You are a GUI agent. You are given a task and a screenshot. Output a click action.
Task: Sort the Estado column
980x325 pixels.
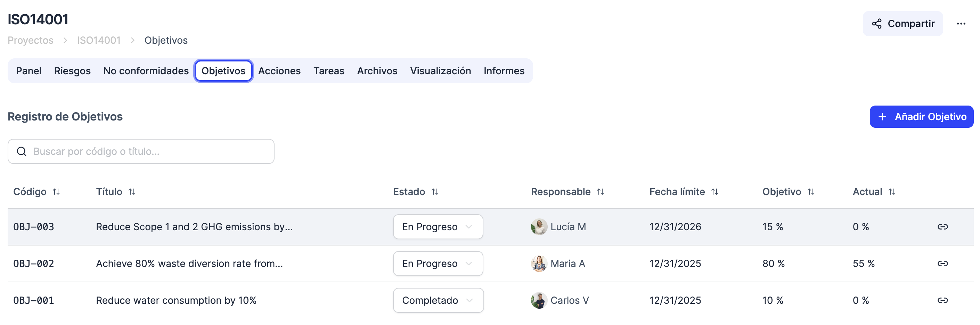[x=435, y=192]
